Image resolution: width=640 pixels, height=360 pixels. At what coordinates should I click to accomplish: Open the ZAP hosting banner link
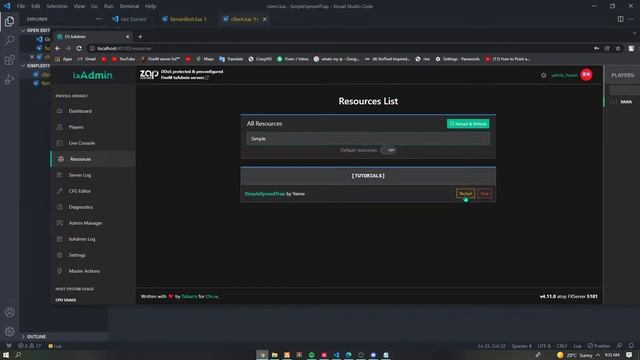pos(181,74)
